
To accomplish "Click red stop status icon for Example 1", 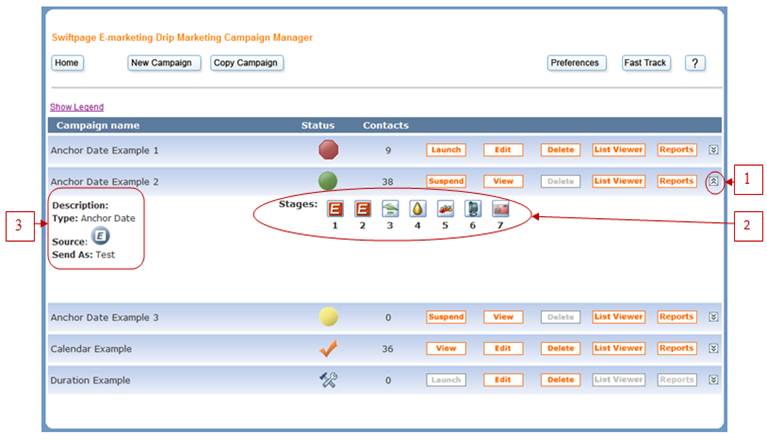I will tap(328, 150).
